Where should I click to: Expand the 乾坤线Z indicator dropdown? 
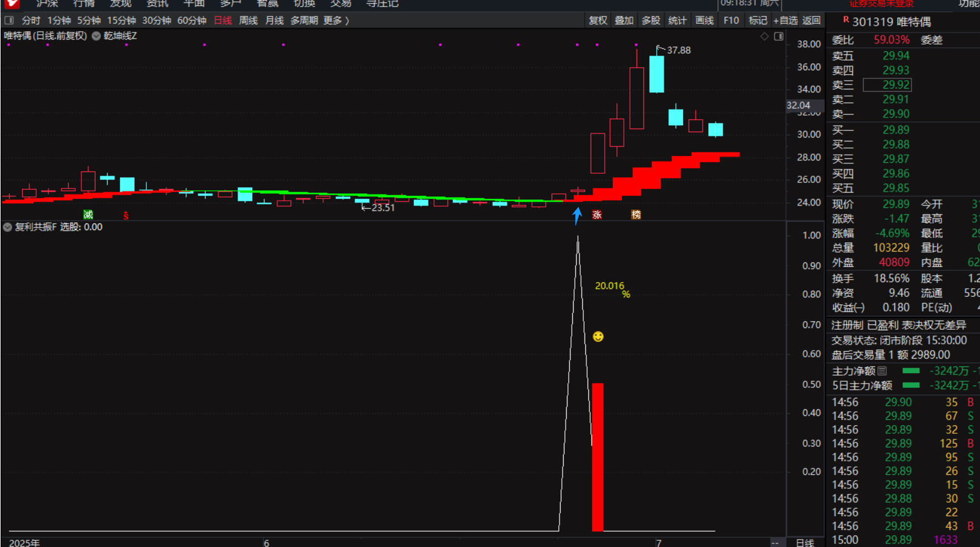click(96, 36)
